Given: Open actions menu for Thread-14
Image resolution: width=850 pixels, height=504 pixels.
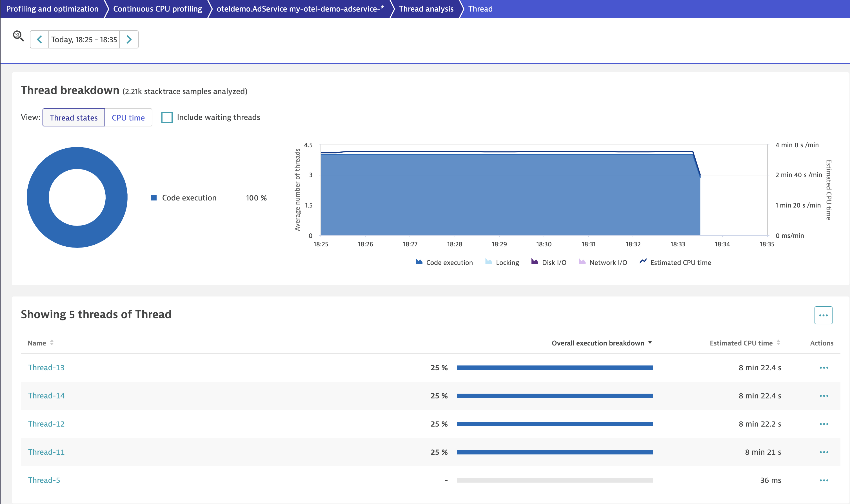Looking at the screenshot, I should (824, 396).
